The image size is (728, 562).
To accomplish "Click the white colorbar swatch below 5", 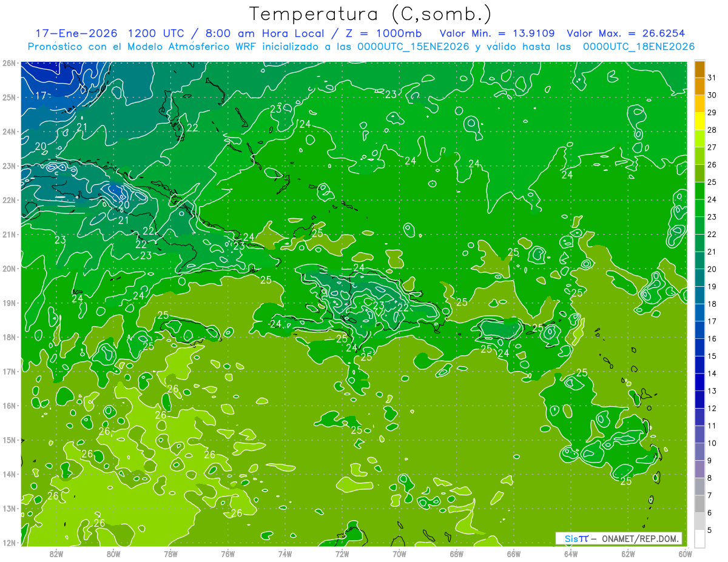I will click(x=700, y=539).
